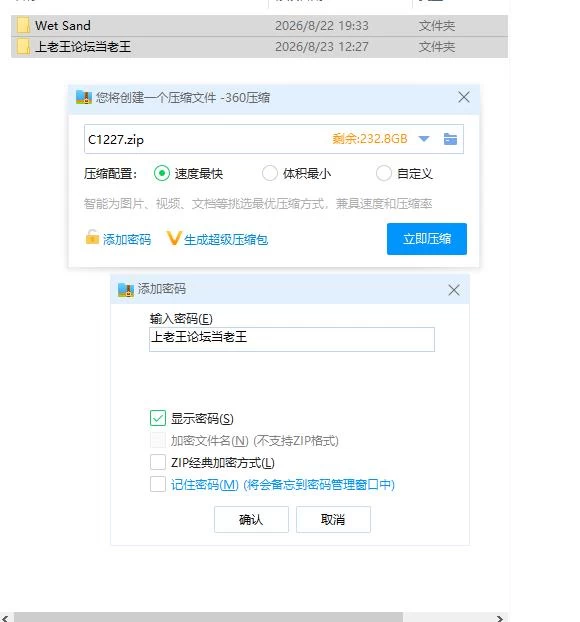Expand the save path dropdown arrow
The width and height of the screenshot is (580, 622).
[x=424, y=139]
